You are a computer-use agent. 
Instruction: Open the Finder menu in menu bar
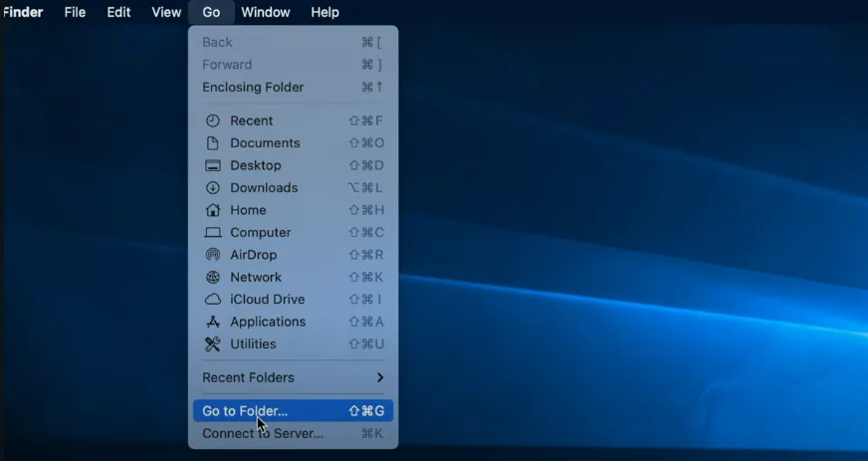pyautogui.click(x=23, y=12)
